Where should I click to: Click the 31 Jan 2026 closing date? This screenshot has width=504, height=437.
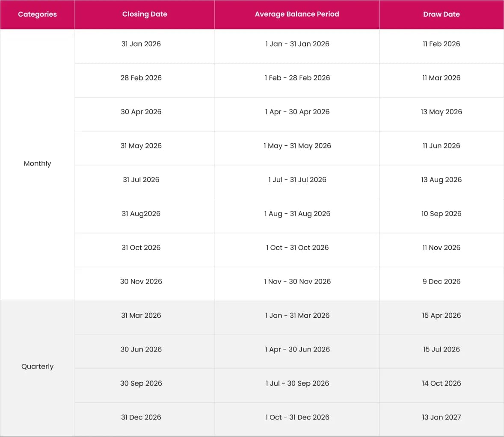point(141,44)
